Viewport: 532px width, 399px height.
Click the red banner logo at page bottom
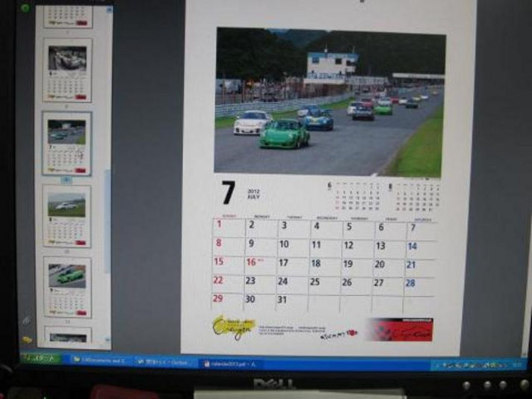pyautogui.click(x=400, y=329)
